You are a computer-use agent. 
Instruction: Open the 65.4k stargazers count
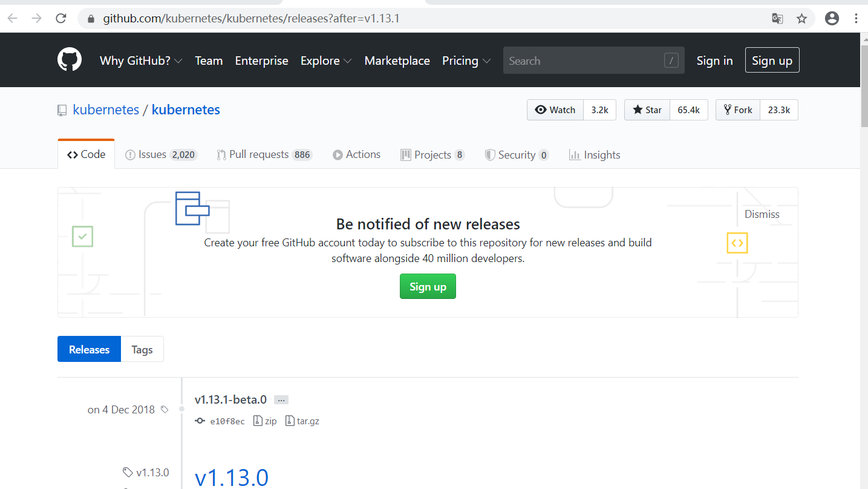tap(689, 110)
